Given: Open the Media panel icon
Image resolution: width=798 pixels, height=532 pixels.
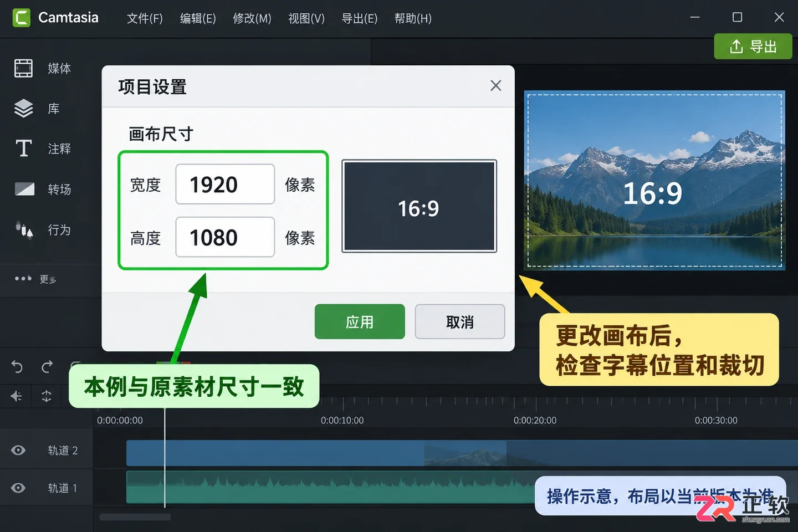Looking at the screenshot, I should click(x=23, y=68).
